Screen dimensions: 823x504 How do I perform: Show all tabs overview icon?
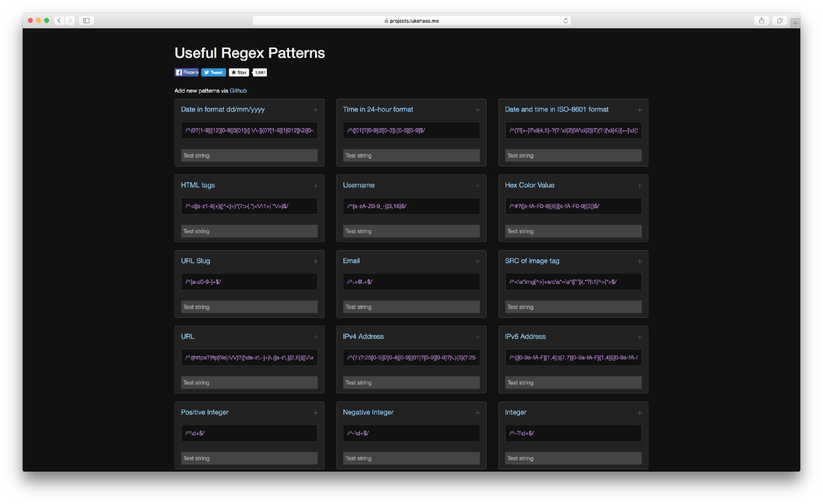(780, 20)
